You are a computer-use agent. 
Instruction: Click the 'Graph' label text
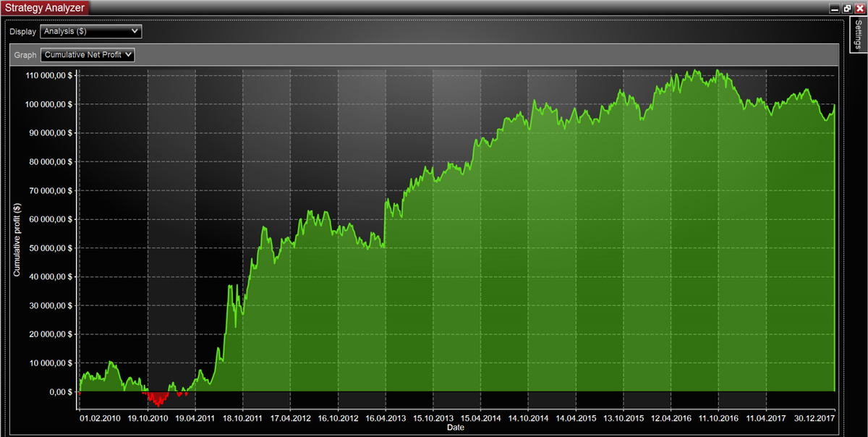click(25, 55)
